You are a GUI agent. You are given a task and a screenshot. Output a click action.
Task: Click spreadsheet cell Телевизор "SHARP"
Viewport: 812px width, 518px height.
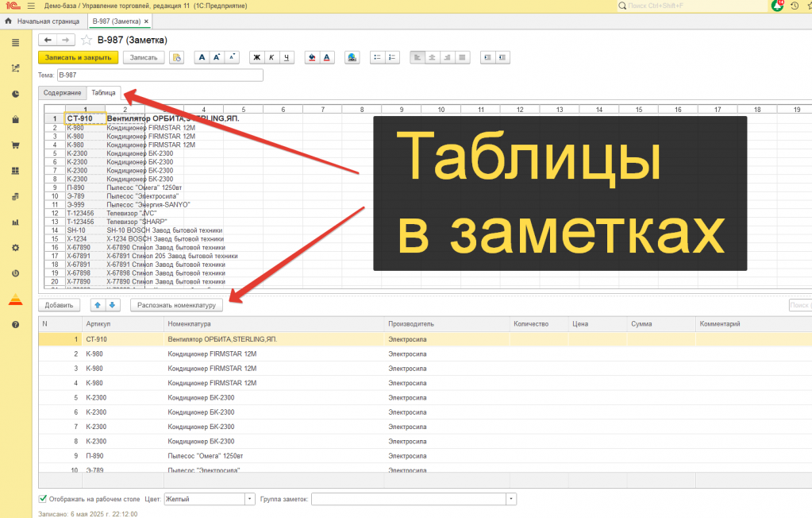tap(137, 222)
